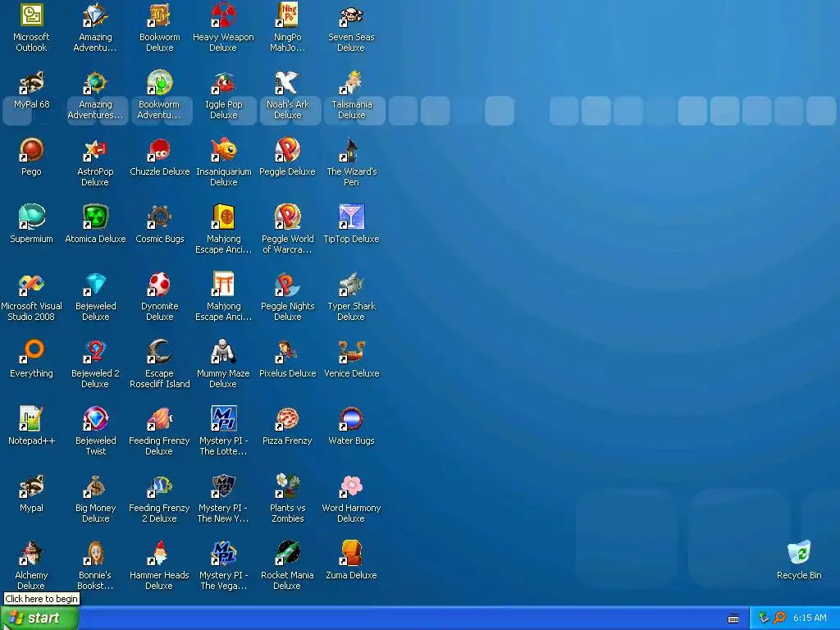This screenshot has height=630, width=840.
Task: Click the AstroPop Deluxe shortcut
Action: pyautogui.click(x=95, y=149)
